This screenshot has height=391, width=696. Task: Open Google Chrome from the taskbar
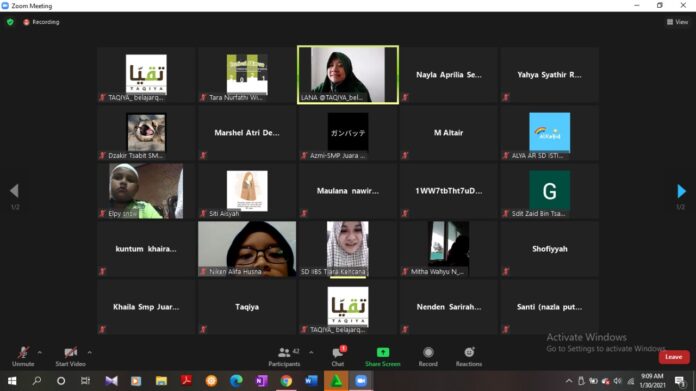point(286,381)
